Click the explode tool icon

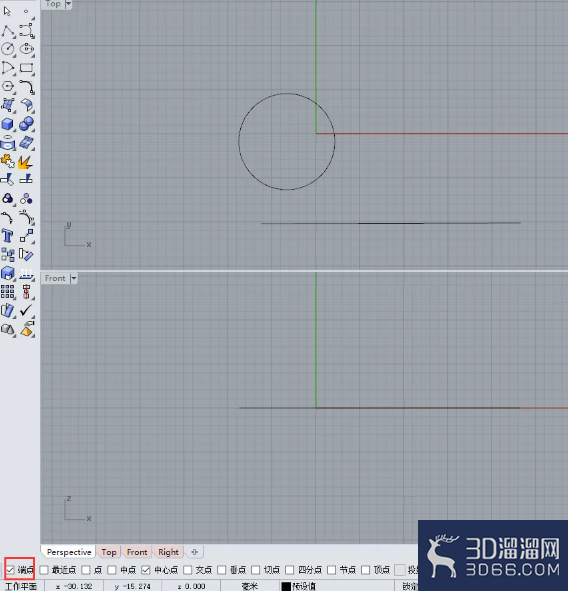coord(26,162)
